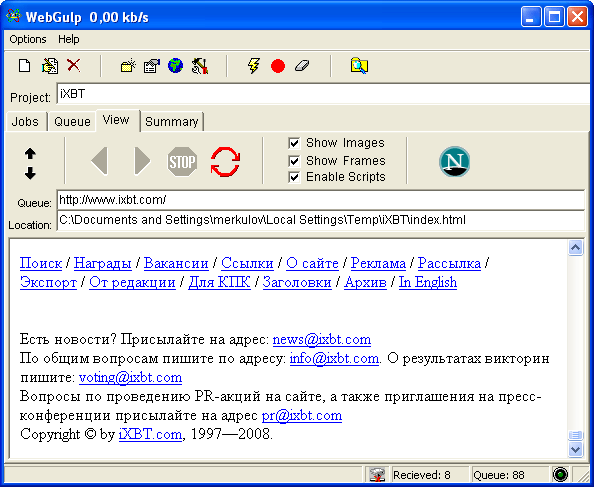Click the scrollbar thumb above the down arrow

coord(575,435)
